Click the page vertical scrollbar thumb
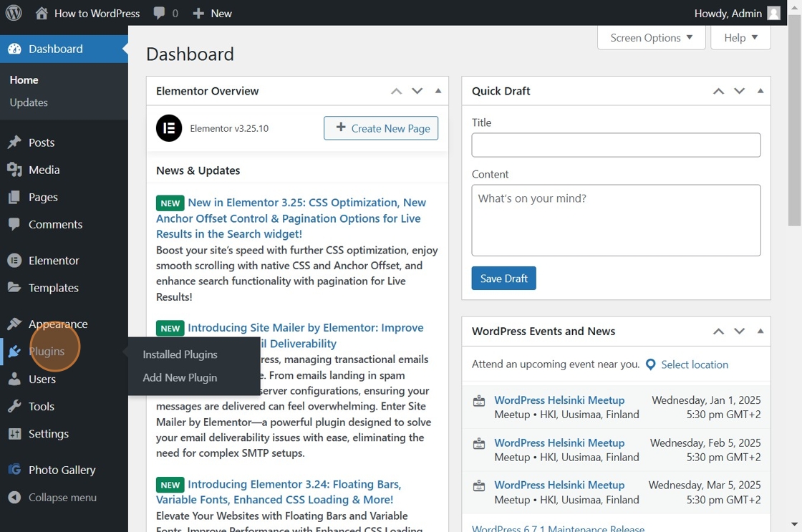The height and width of the screenshot is (532, 802). point(794,120)
